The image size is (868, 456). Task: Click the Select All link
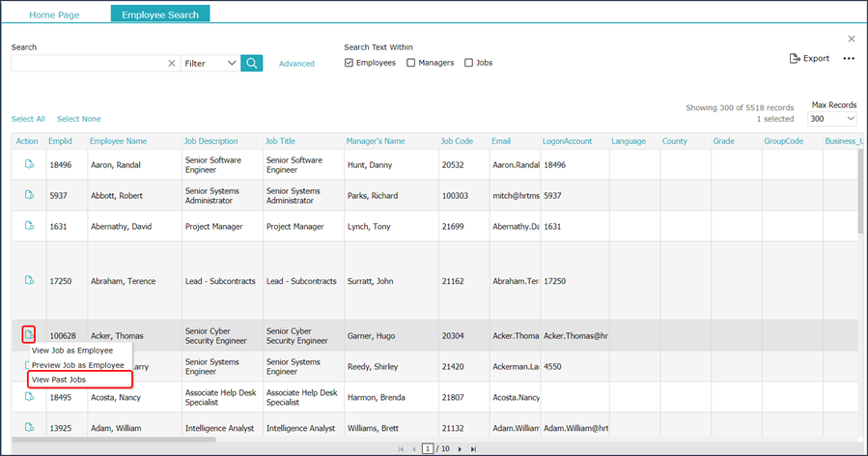[28, 119]
